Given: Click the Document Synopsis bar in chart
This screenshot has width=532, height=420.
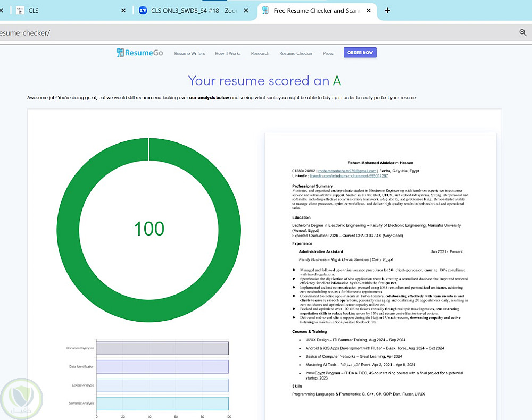Looking at the screenshot, I should pos(162,348).
